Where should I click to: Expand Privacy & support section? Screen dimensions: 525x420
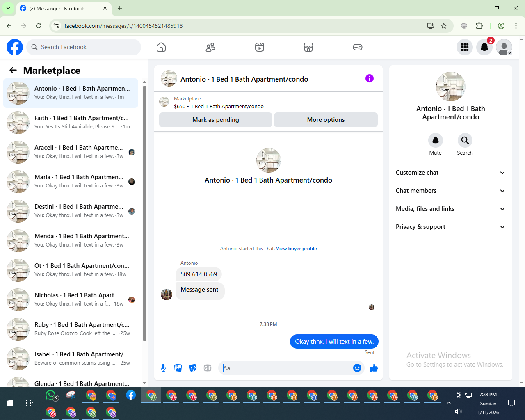click(x=450, y=227)
